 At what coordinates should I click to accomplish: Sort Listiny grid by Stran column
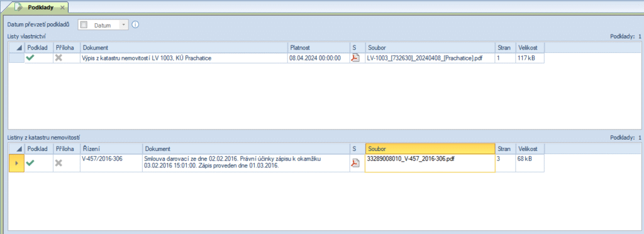(x=505, y=148)
